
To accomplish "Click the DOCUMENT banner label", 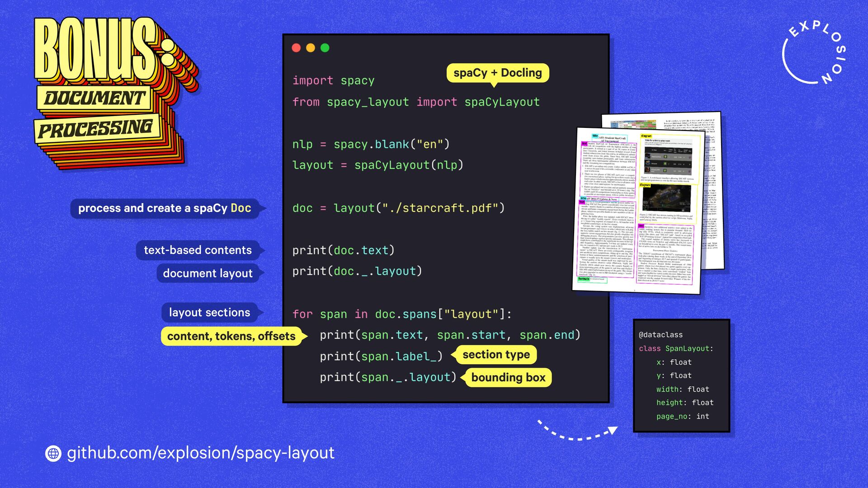I will click(x=94, y=98).
